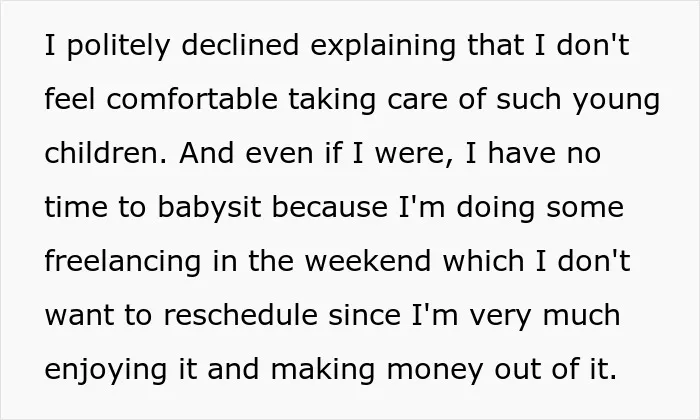Click the word "declined"
Viewport: 700px width, 420px height.
(240, 45)
